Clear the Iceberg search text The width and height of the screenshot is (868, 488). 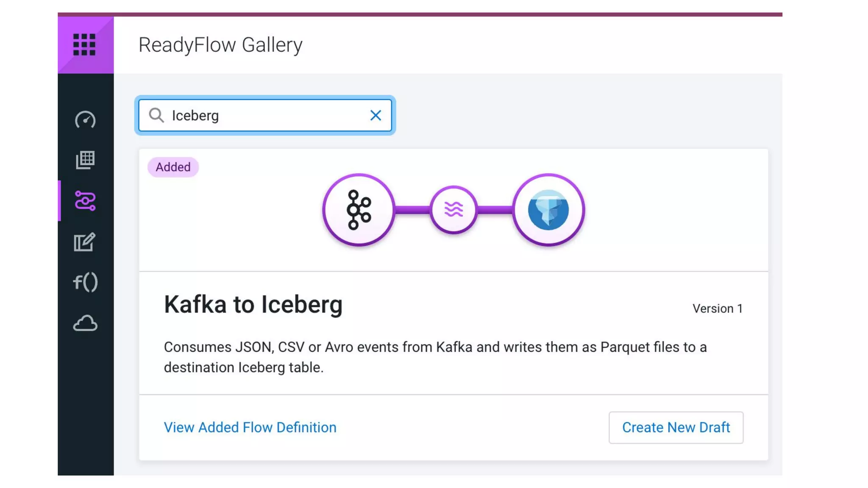376,115
